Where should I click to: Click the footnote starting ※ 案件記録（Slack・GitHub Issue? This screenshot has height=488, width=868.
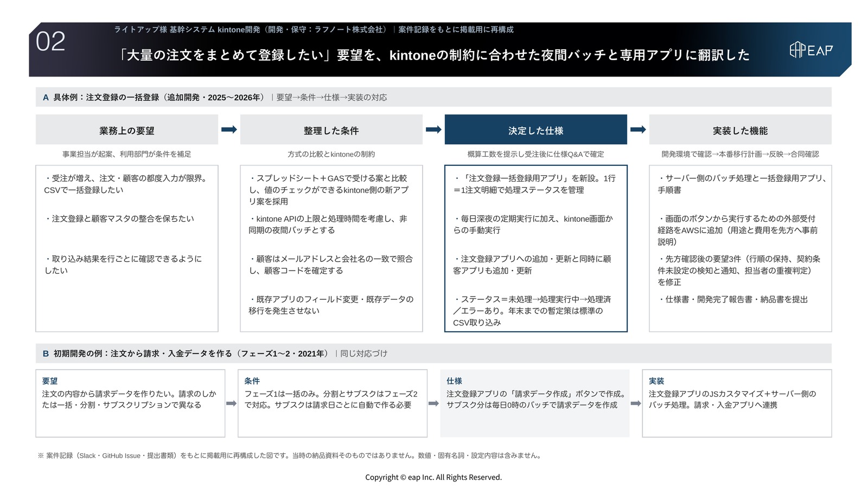coord(290,455)
